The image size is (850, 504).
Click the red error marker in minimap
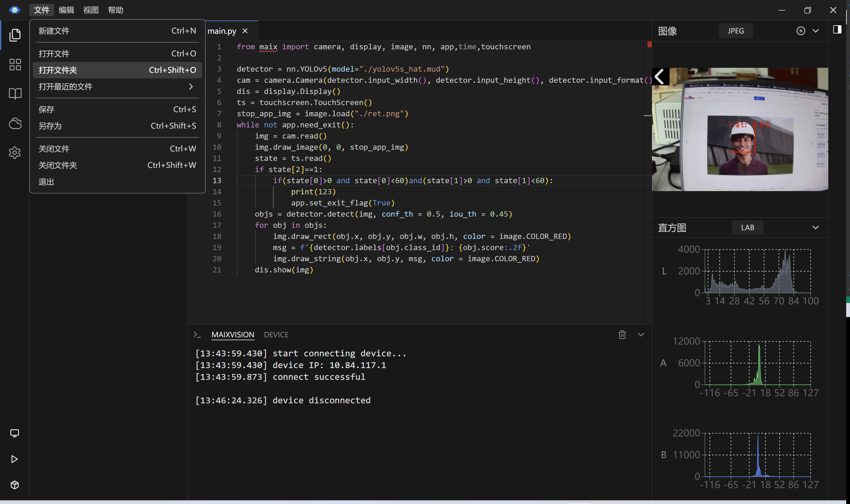tap(650, 44)
